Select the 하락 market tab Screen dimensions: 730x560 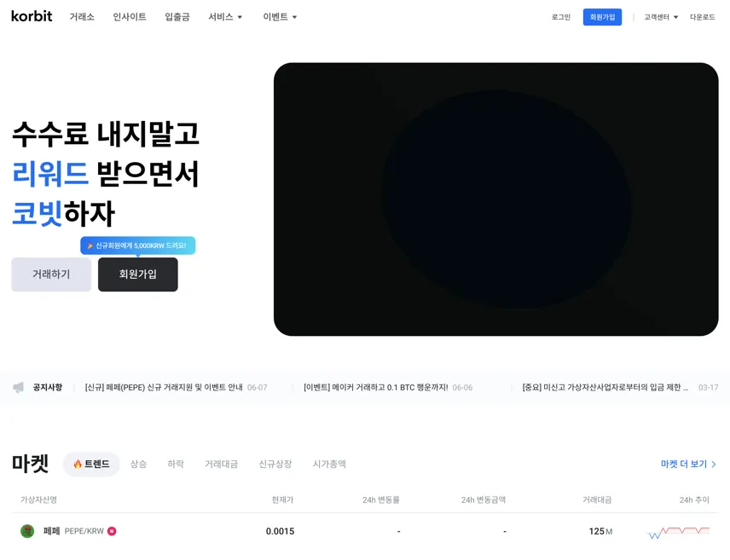pos(176,464)
